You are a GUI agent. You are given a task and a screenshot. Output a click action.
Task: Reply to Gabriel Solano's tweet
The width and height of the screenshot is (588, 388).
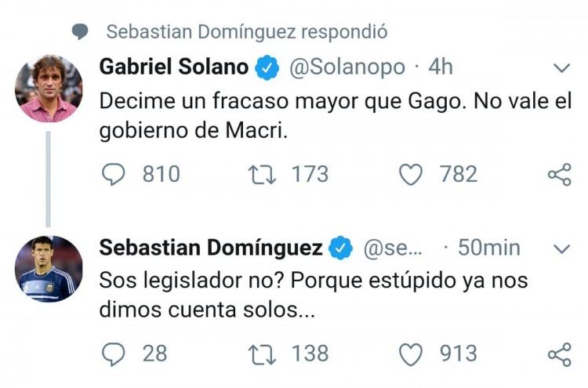coord(113,175)
